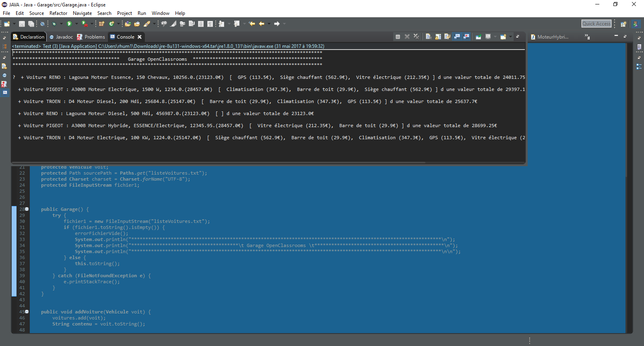Close the Console view tab
Image resolution: width=644 pixels, height=346 pixels.
[x=140, y=37]
